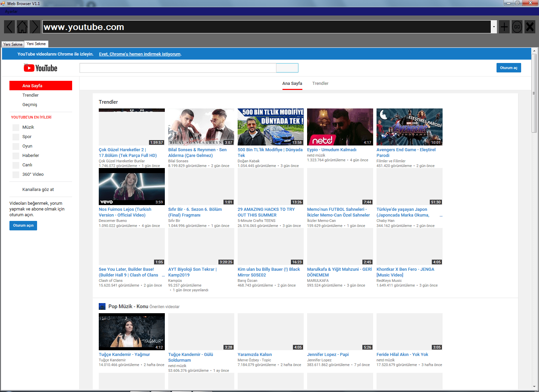Click the Oturum aç button top right
Screen dimensions: 539x392
click(x=509, y=68)
